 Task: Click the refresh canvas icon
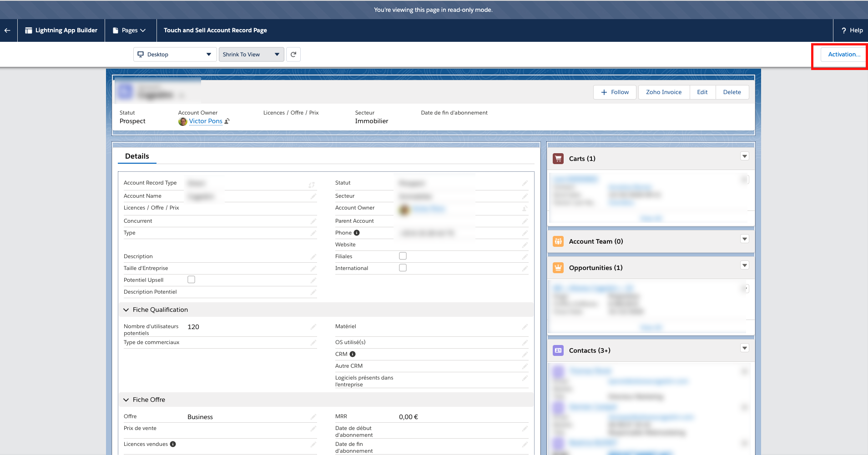tap(293, 55)
